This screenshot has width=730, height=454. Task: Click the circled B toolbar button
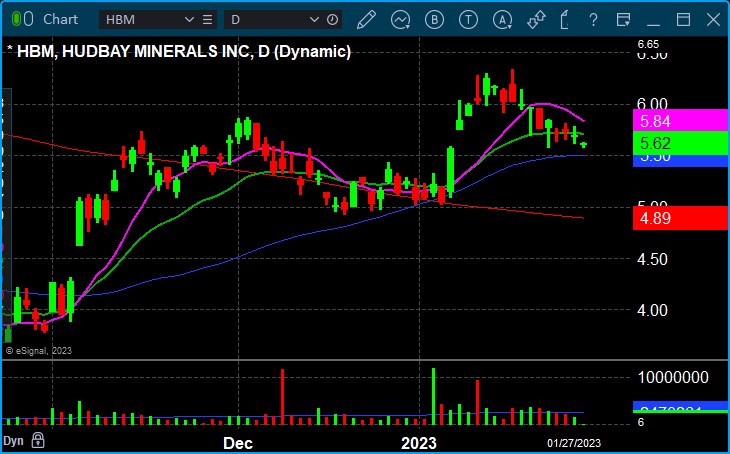pyautogui.click(x=434, y=20)
